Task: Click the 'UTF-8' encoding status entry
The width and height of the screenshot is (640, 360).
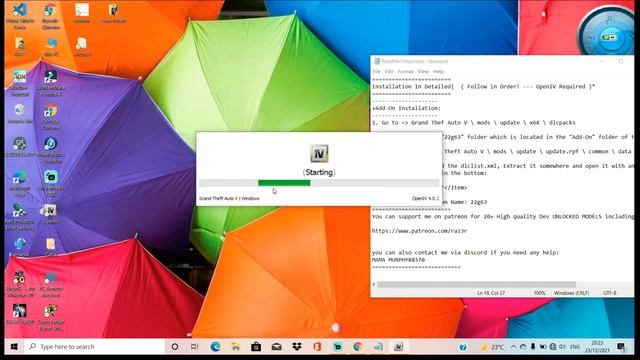Action: click(x=609, y=293)
